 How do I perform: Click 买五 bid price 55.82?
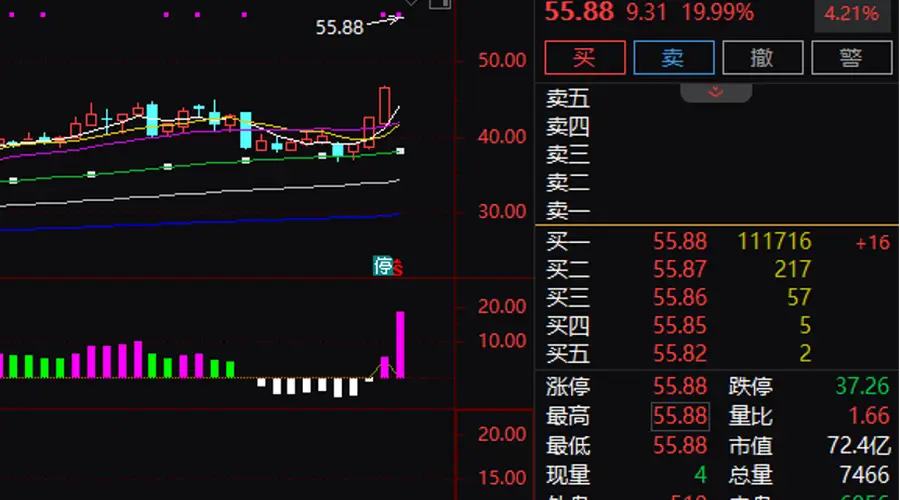tap(680, 354)
